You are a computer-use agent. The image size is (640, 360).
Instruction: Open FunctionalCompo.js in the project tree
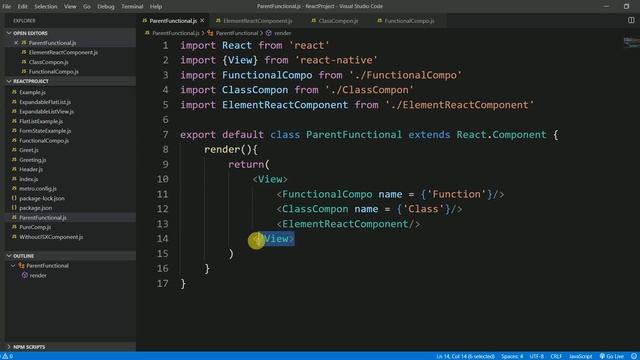click(44, 140)
